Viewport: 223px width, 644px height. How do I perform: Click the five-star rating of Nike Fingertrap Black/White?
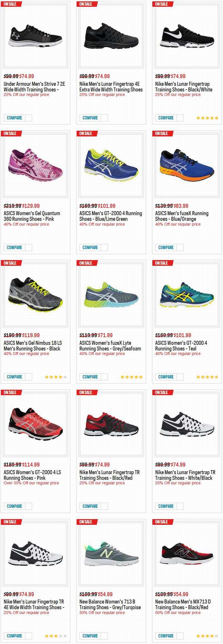pyautogui.click(x=207, y=118)
